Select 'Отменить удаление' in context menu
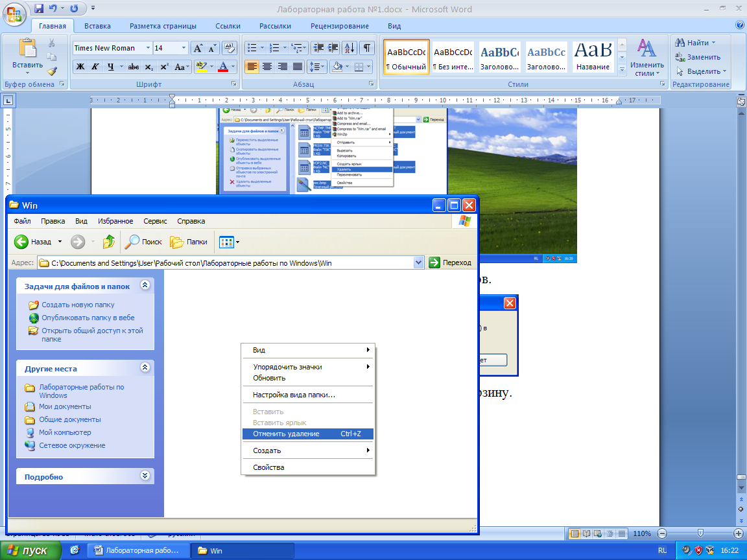747x560 pixels. [308, 434]
